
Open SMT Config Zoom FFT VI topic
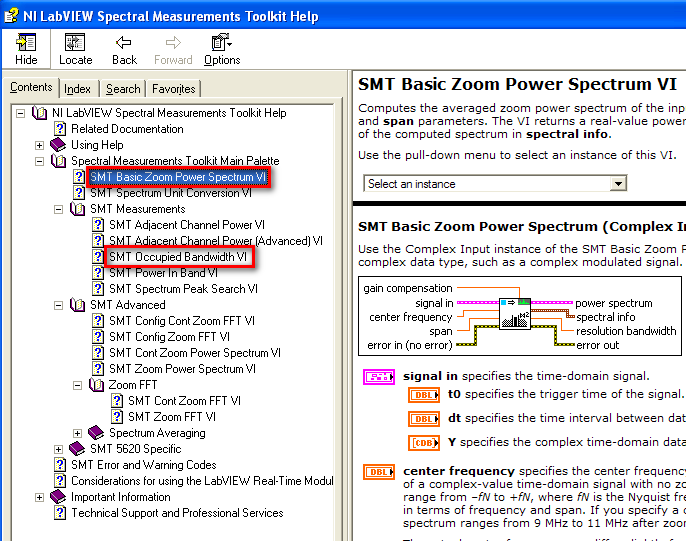[x=169, y=337]
